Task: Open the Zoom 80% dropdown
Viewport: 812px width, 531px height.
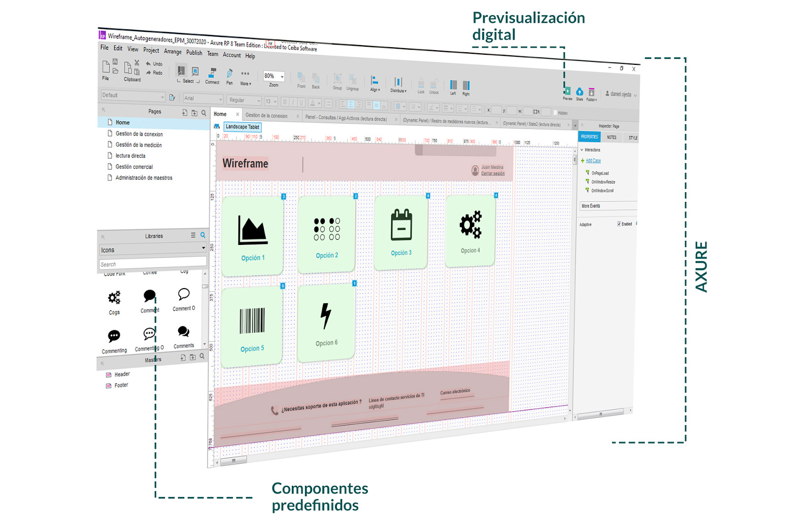Action: click(x=274, y=76)
